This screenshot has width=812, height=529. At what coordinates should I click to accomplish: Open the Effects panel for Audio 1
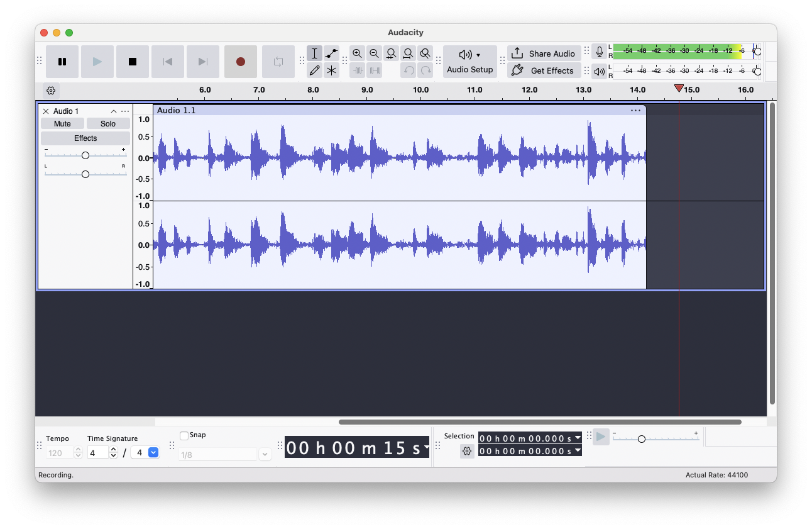(85, 137)
